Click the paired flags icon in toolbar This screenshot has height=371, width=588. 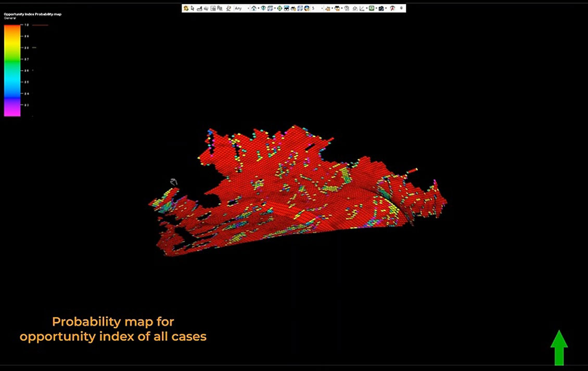pos(220,8)
